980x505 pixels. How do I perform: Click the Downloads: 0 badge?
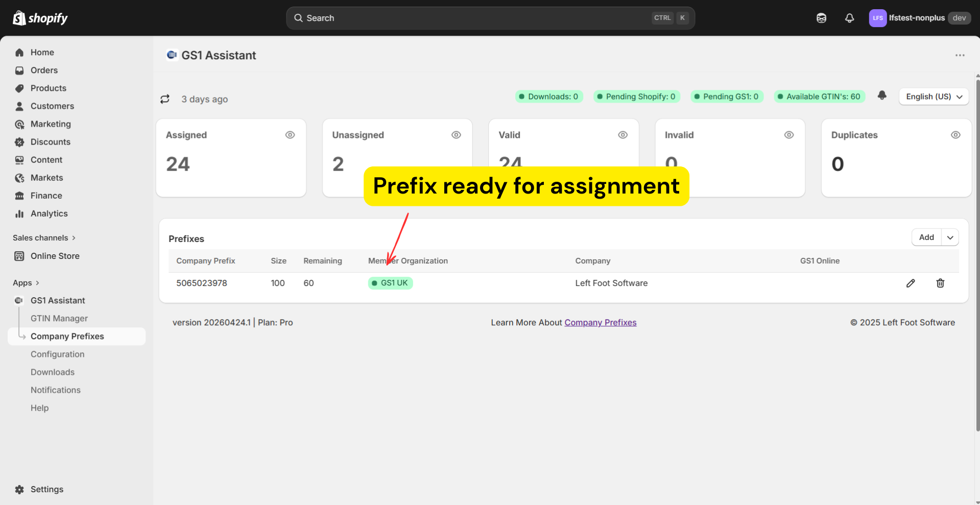coord(549,97)
